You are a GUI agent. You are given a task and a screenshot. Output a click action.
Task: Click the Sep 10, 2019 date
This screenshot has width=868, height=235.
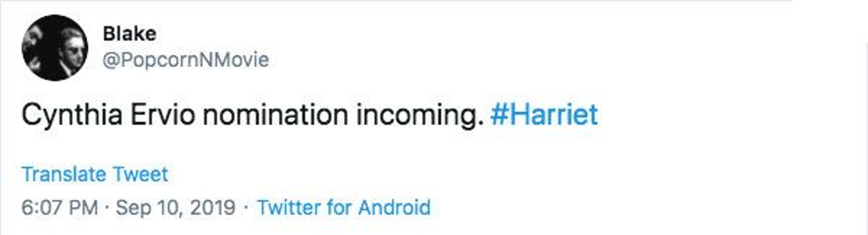pyautogui.click(x=175, y=207)
